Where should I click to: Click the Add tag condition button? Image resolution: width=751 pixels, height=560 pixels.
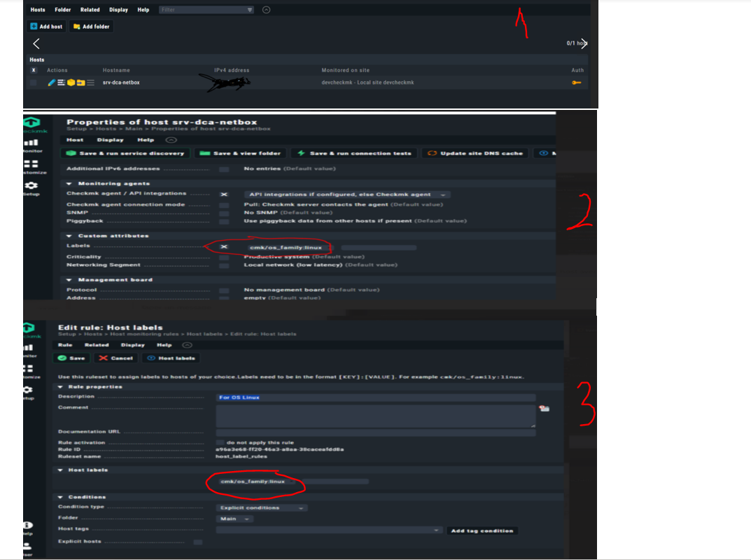(483, 531)
